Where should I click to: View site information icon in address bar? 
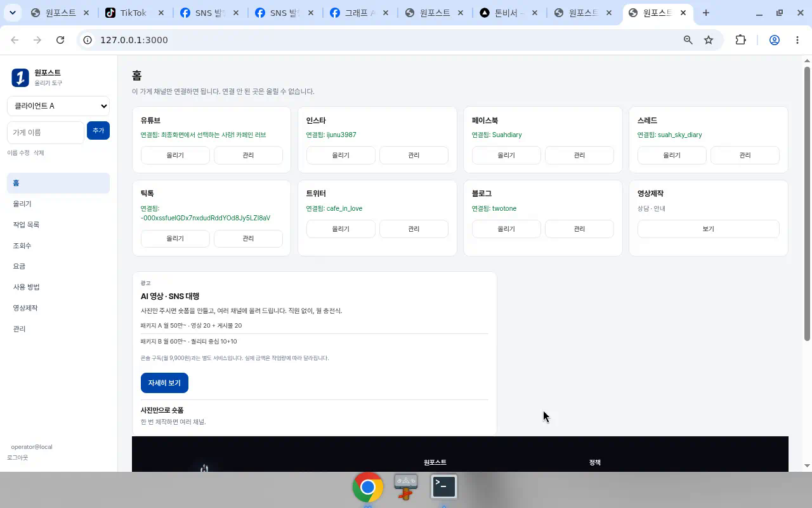point(88,40)
